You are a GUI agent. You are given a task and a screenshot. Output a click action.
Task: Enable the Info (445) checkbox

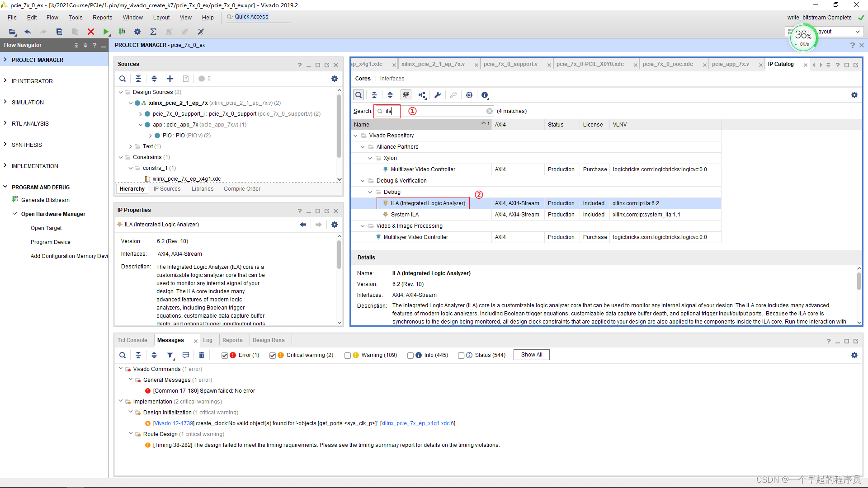[410, 356]
